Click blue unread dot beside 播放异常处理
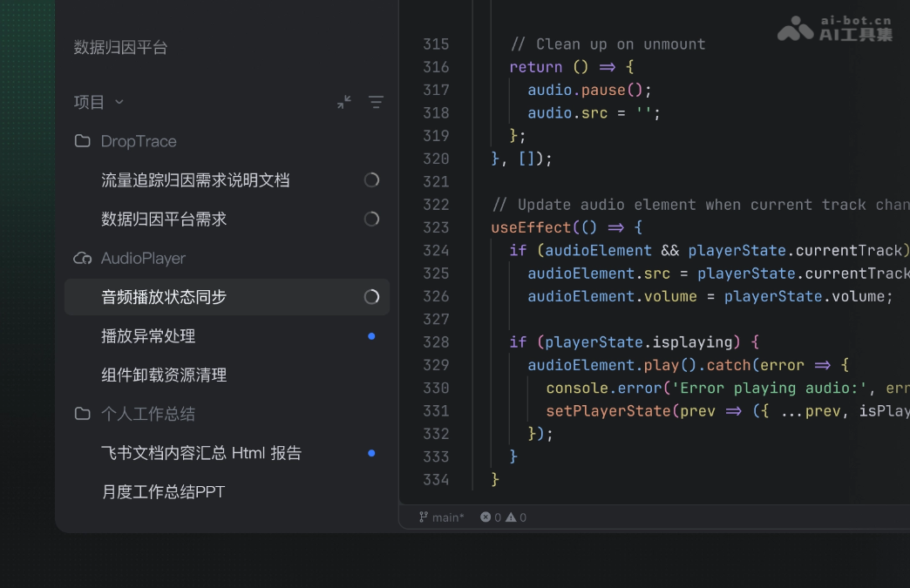Image resolution: width=910 pixels, height=588 pixels. coord(371,336)
